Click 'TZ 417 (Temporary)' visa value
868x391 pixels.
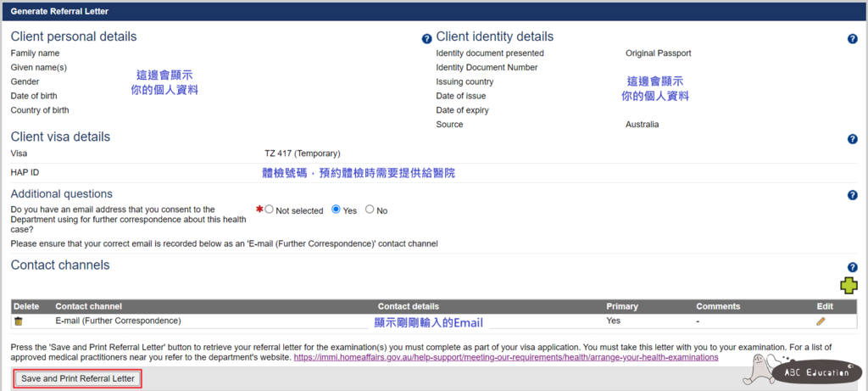303,154
